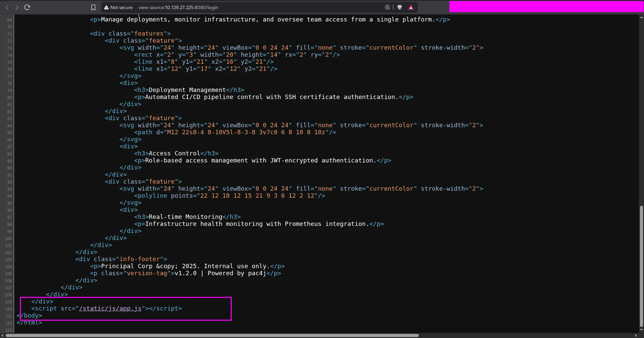Image resolution: width=644 pixels, height=338 pixels.
Task: Open the zoom magnifier in address bar
Action: [x=387, y=7]
